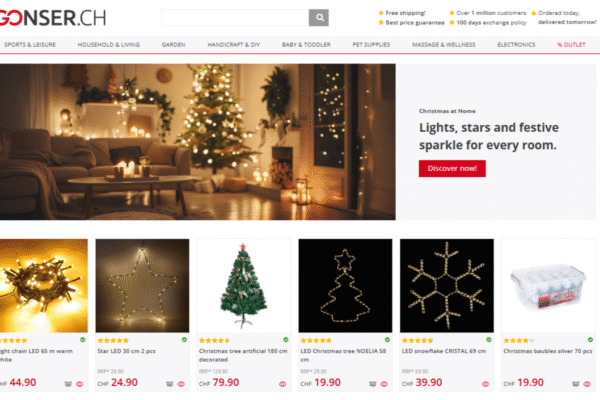600x400 pixels.
Task: Click the eye icon on light chain LED
Action: pos(80,384)
